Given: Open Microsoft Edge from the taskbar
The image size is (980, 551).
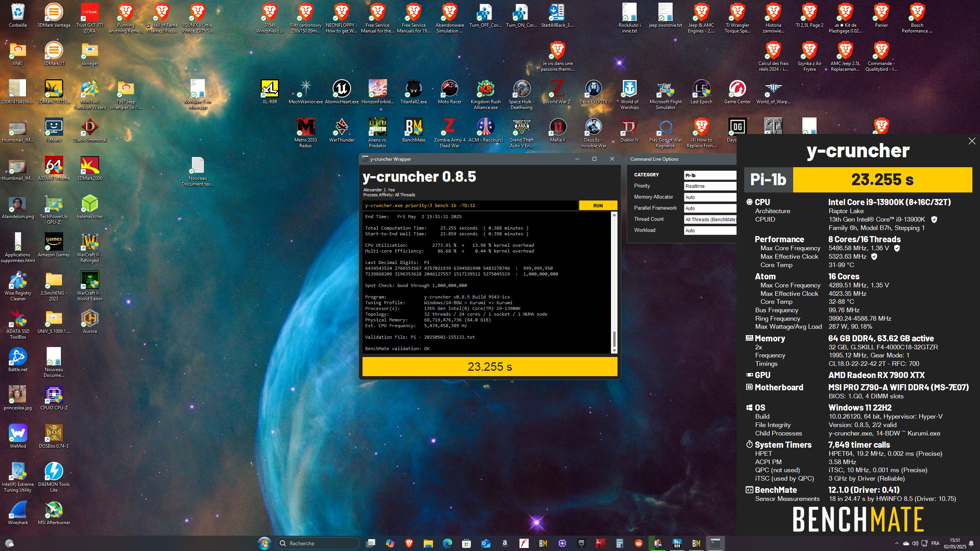Looking at the screenshot, I should (447, 543).
